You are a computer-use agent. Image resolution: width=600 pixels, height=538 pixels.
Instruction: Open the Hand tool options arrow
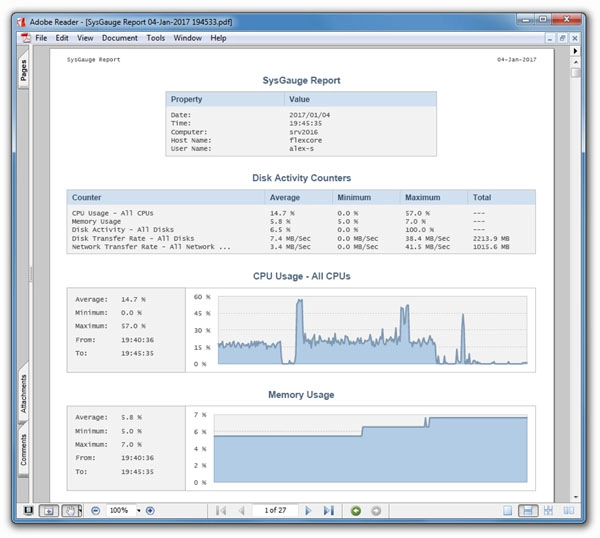(80, 510)
